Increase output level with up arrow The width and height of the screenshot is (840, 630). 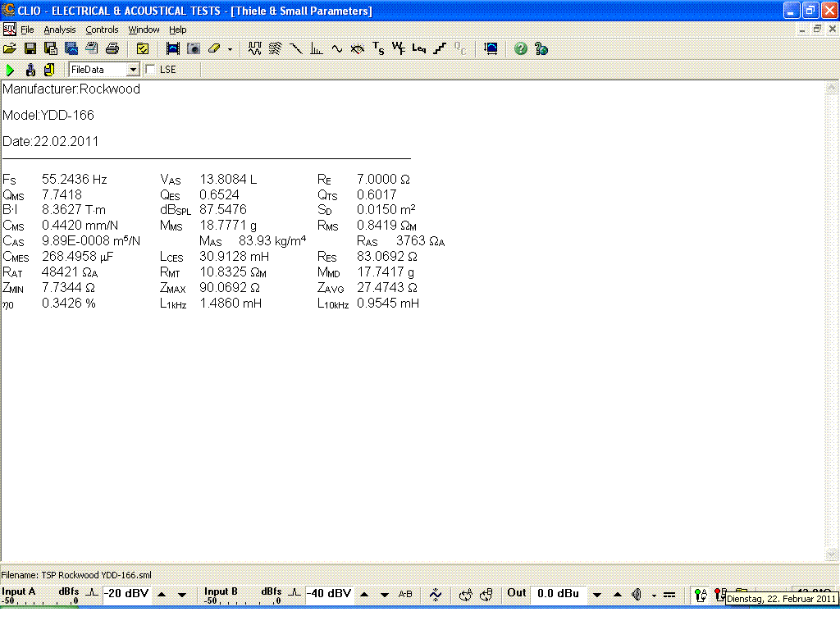pyautogui.click(x=617, y=595)
